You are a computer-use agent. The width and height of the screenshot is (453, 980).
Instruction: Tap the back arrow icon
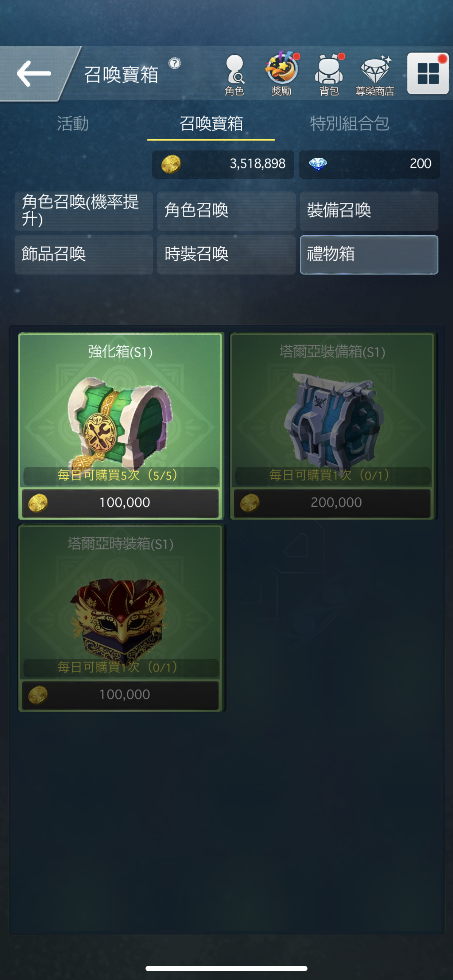click(34, 73)
